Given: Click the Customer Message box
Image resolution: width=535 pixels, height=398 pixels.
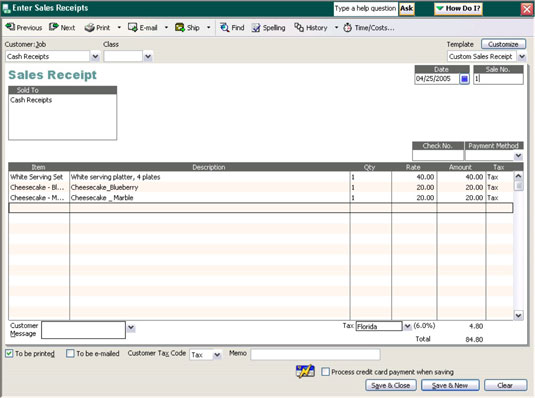Looking at the screenshot, I should (x=83, y=330).
